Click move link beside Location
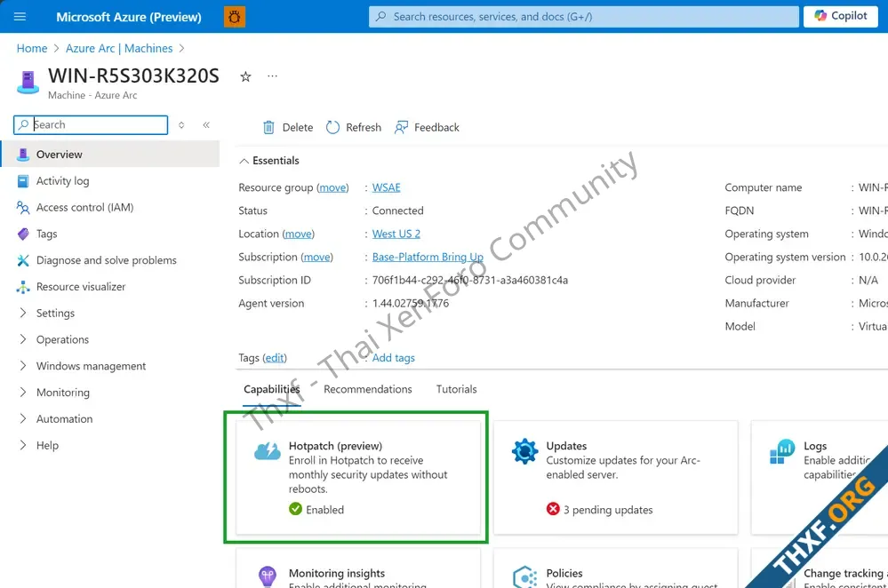Viewport: 888px width, 588px height. (x=298, y=234)
